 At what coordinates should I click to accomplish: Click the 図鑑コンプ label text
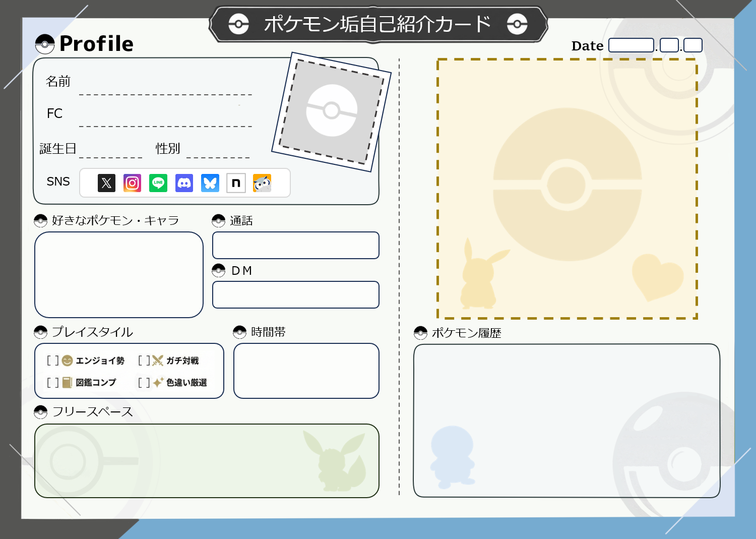click(96, 383)
